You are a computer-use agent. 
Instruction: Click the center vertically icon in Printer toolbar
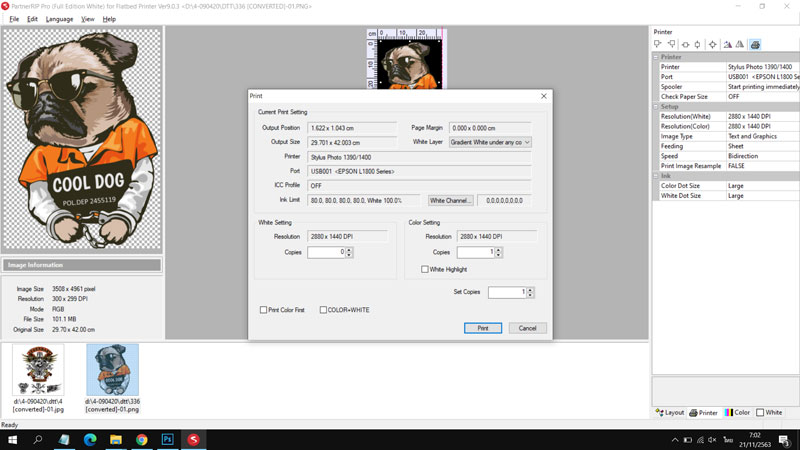pyautogui.click(x=697, y=44)
